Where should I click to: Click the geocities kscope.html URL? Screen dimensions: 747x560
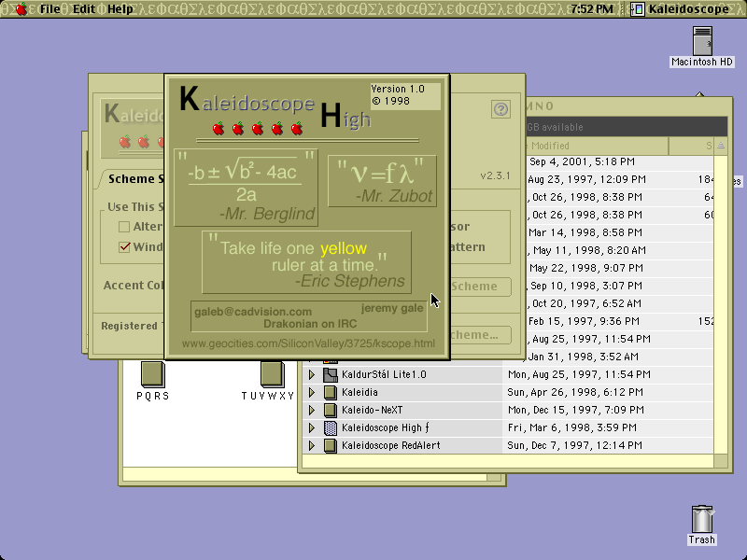[308, 343]
